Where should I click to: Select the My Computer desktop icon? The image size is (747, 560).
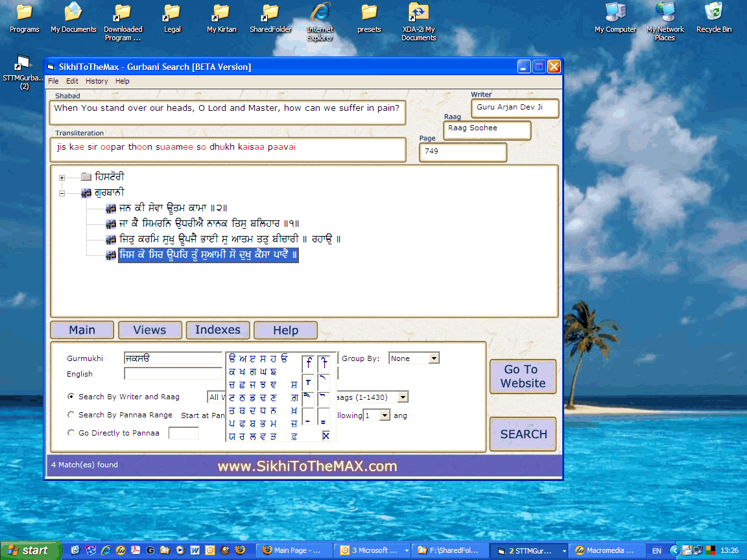[615, 17]
